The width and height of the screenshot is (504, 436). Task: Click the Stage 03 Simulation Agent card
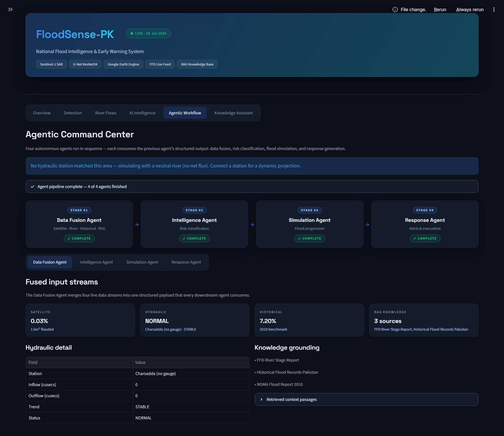(x=310, y=224)
